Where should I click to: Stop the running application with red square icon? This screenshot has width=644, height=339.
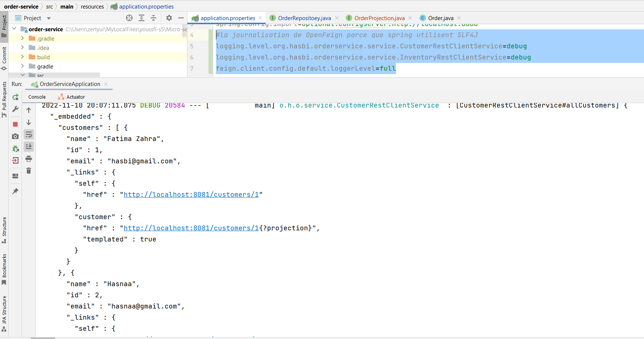click(15, 124)
